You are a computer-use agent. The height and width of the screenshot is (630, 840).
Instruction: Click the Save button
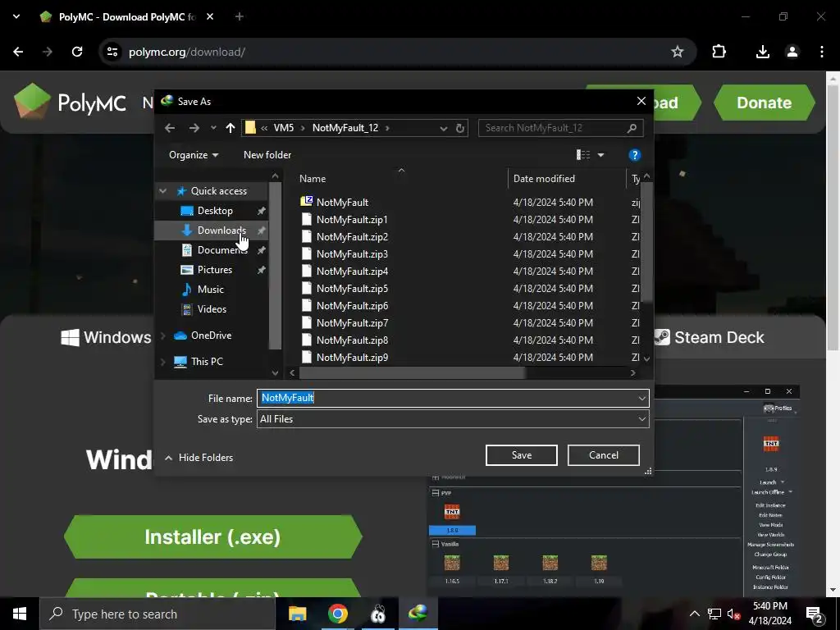coord(521,455)
